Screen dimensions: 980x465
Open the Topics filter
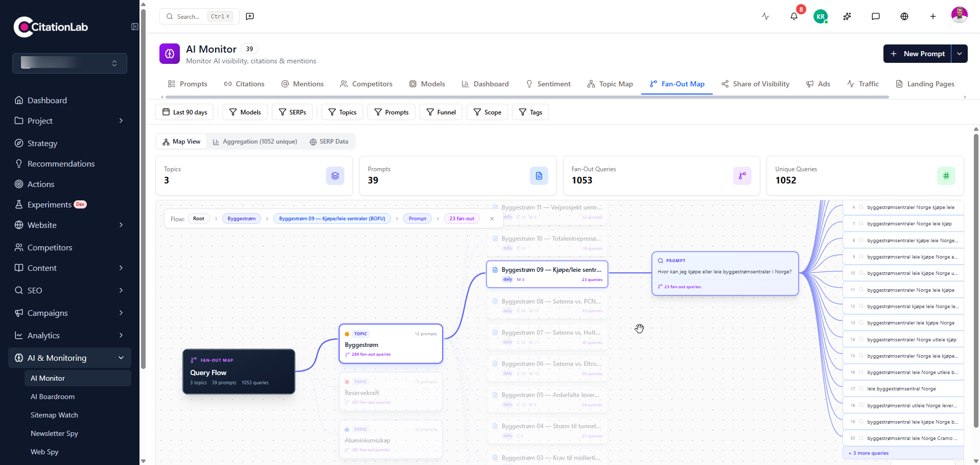point(342,112)
